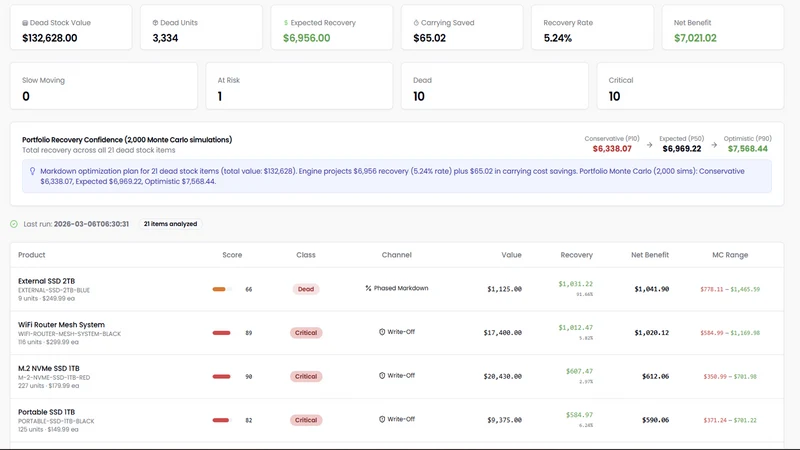This screenshot has width=800, height=450.
Task: Click arrow between Conservative and Expected values
Action: 649,145
